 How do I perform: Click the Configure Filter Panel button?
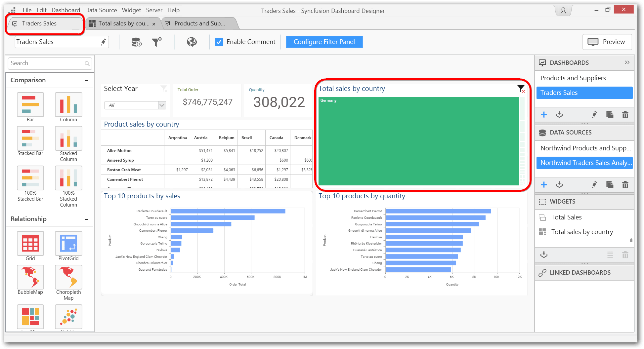tap(324, 42)
